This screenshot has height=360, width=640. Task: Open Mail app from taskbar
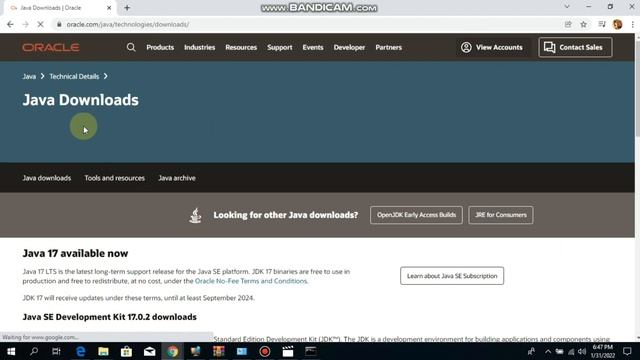149,351
